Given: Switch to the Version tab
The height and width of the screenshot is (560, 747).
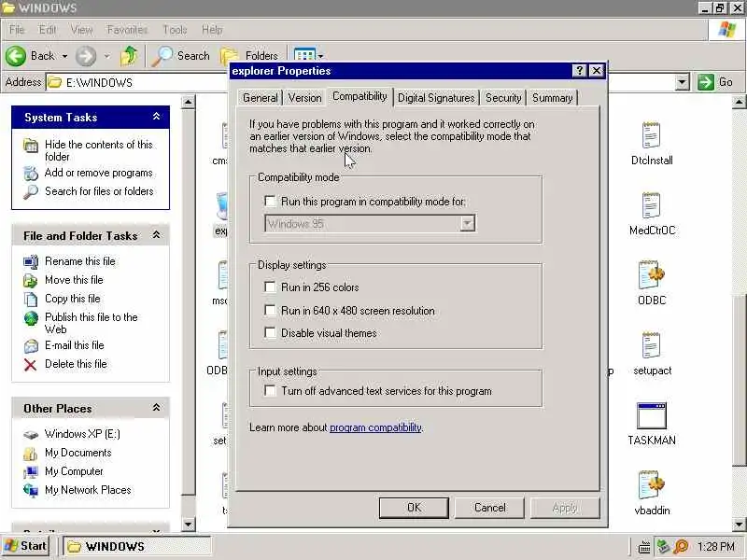Looking at the screenshot, I should pyautogui.click(x=304, y=98).
